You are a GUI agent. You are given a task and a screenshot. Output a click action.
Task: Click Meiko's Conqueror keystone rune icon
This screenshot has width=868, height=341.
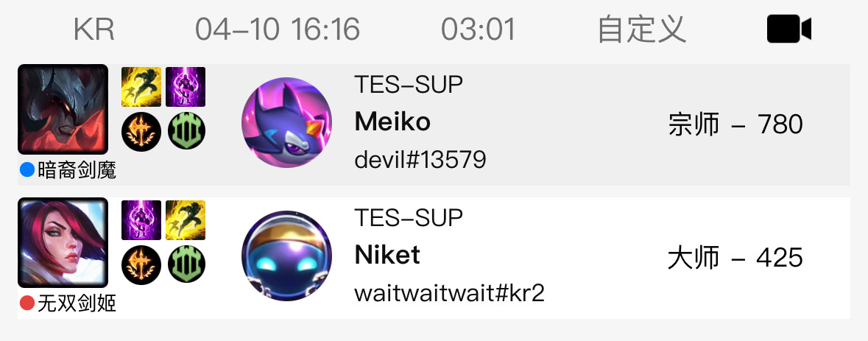[x=141, y=132]
